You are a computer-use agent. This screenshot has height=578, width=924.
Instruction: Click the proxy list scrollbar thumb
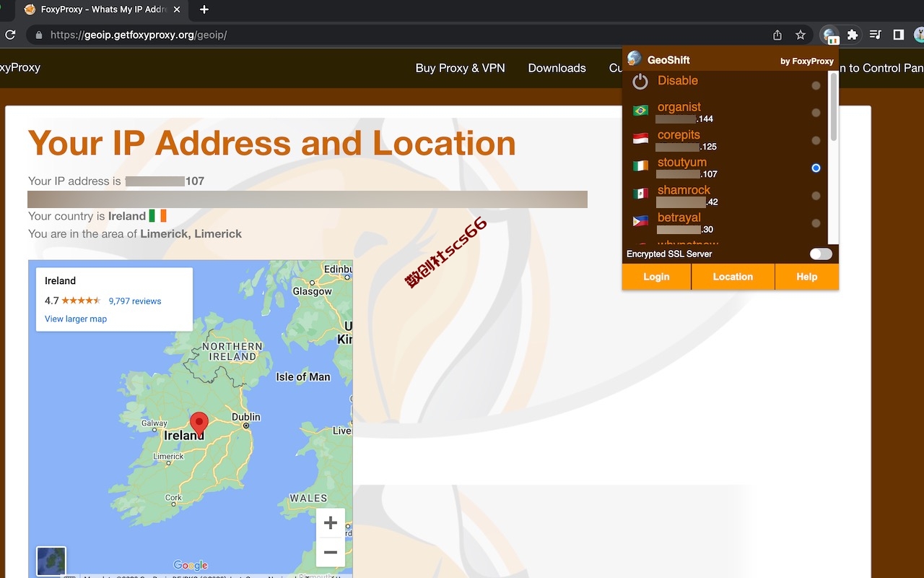pyautogui.click(x=834, y=107)
